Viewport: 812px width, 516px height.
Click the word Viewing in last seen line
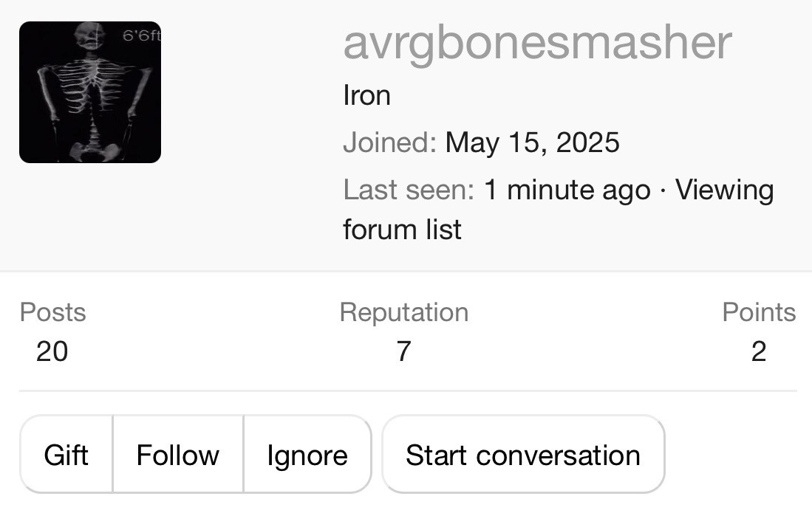(x=724, y=190)
